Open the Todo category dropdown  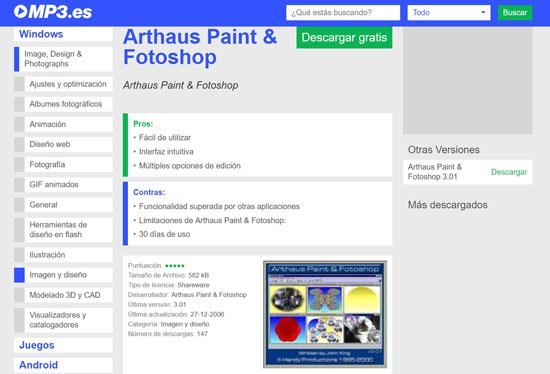pyautogui.click(x=449, y=13)
